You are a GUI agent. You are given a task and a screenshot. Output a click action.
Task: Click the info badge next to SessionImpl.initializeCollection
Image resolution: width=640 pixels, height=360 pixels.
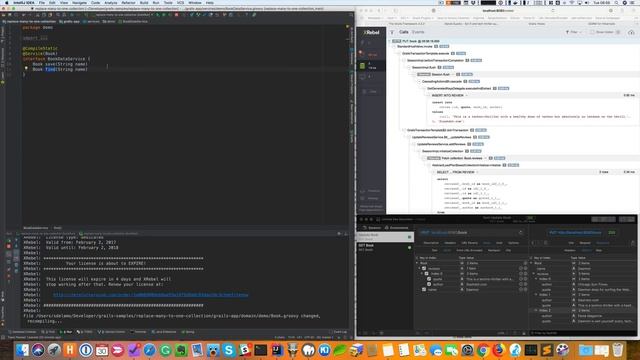tap(467, 151)
